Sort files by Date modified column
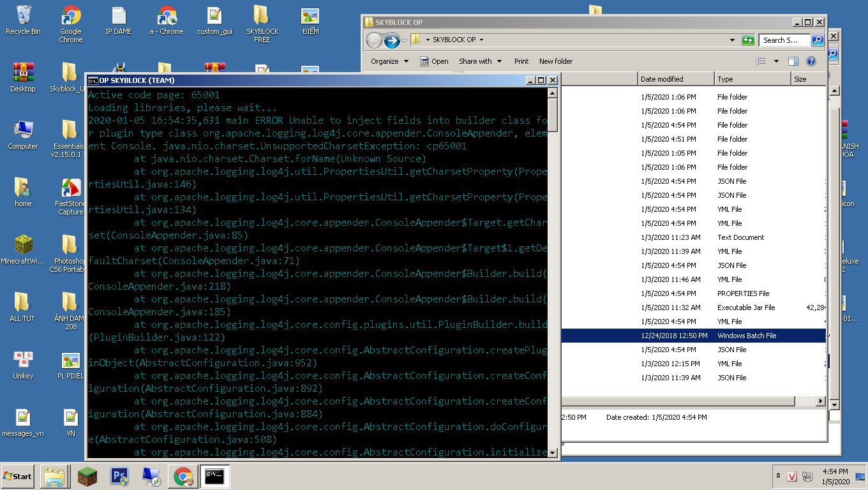The width and height of the screenshot is (868, 490). click(675, 79)
